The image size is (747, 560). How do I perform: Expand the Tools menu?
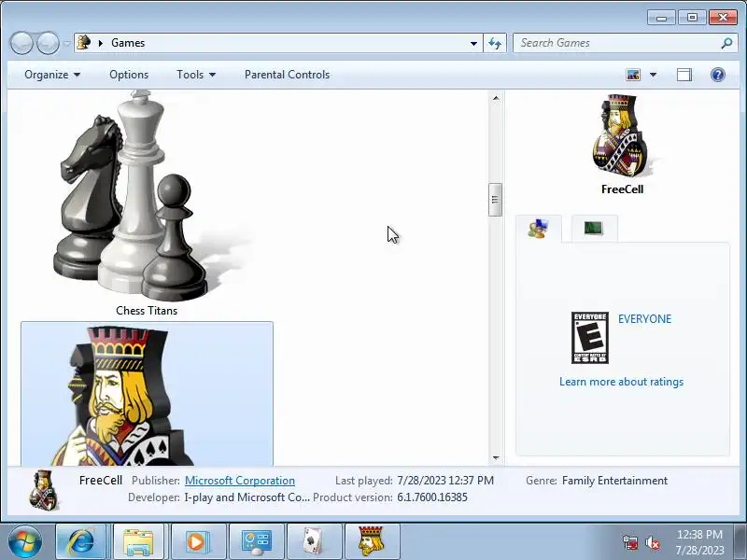(196, 75)
